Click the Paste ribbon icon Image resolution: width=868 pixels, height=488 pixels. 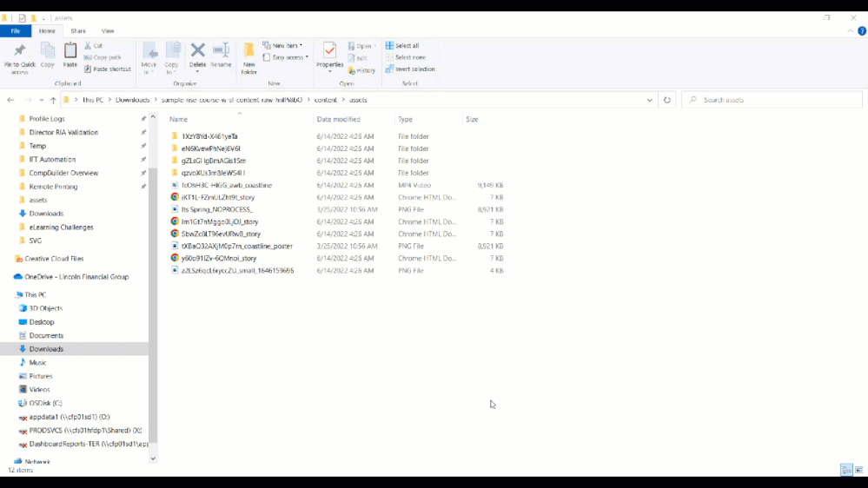tap(70, 56)
